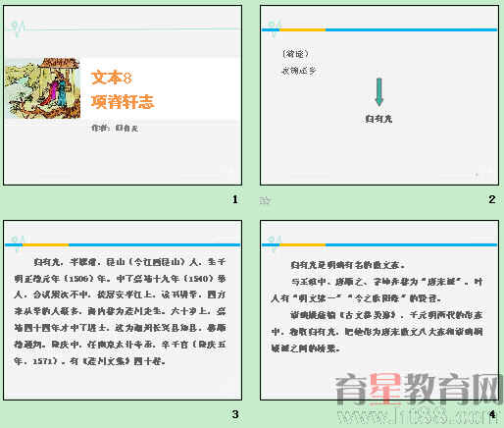Image resolution: width=504 pixels, height=428 pixels.
Task: Click the author line 作者: 归有光
Action: [115, 128]
